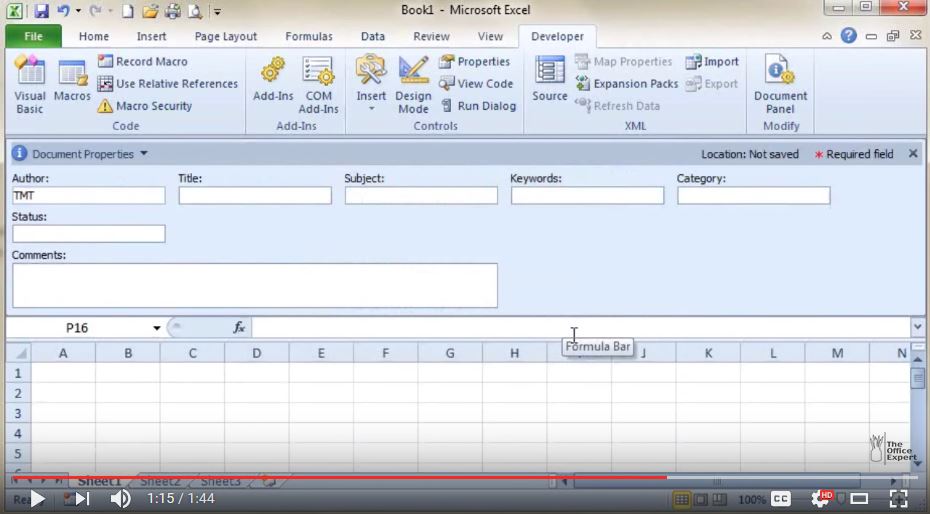Screen dimensions: 930x514
Task: Open the File tab
Action: click(x=33, y=36)
